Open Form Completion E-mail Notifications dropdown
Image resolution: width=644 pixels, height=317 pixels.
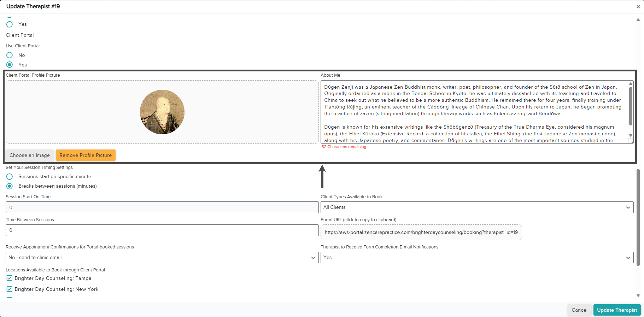477,258
